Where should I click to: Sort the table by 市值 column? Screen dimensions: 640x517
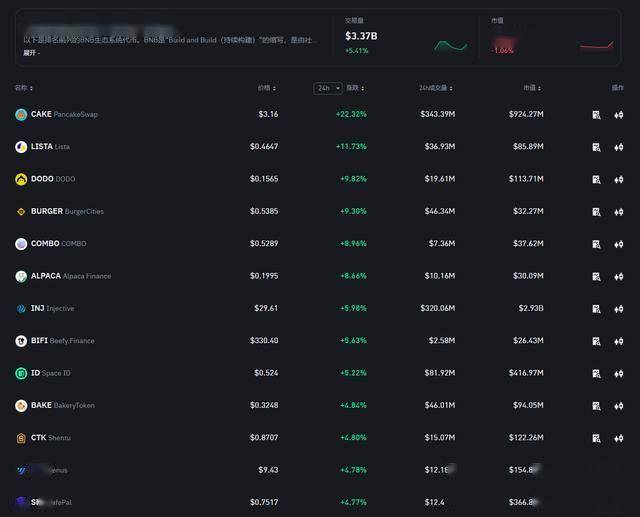pos(532,88)
